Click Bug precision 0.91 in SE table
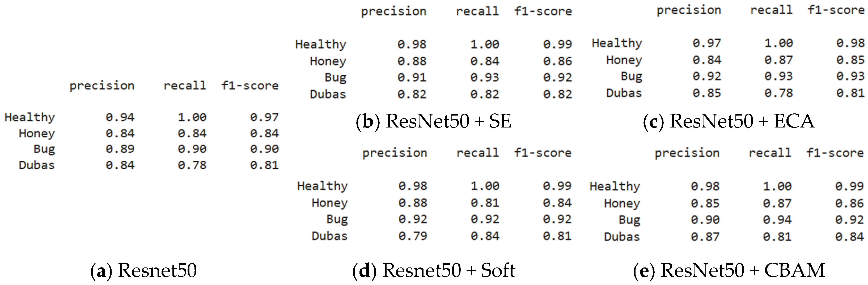Screen dimensions: 868x285 tap(412, 78)
